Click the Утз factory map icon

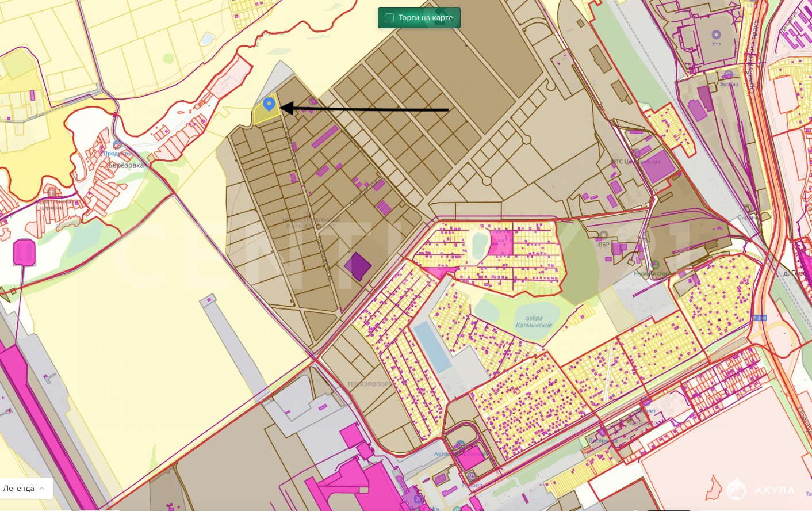(x=716, y=35)
